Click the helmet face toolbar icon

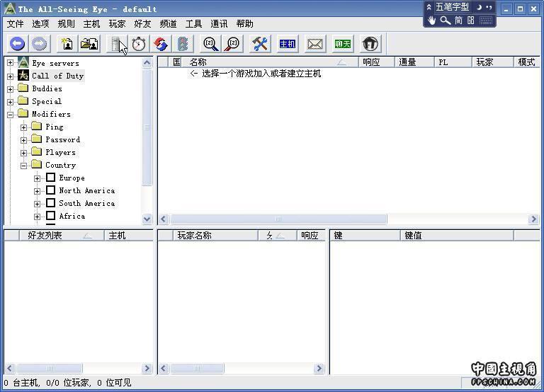pos(370,44)
